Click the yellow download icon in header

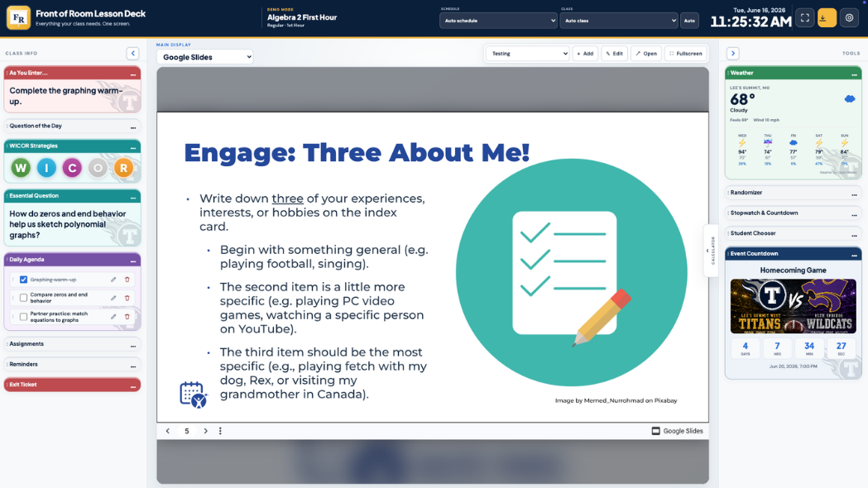[x=827, y=17]
